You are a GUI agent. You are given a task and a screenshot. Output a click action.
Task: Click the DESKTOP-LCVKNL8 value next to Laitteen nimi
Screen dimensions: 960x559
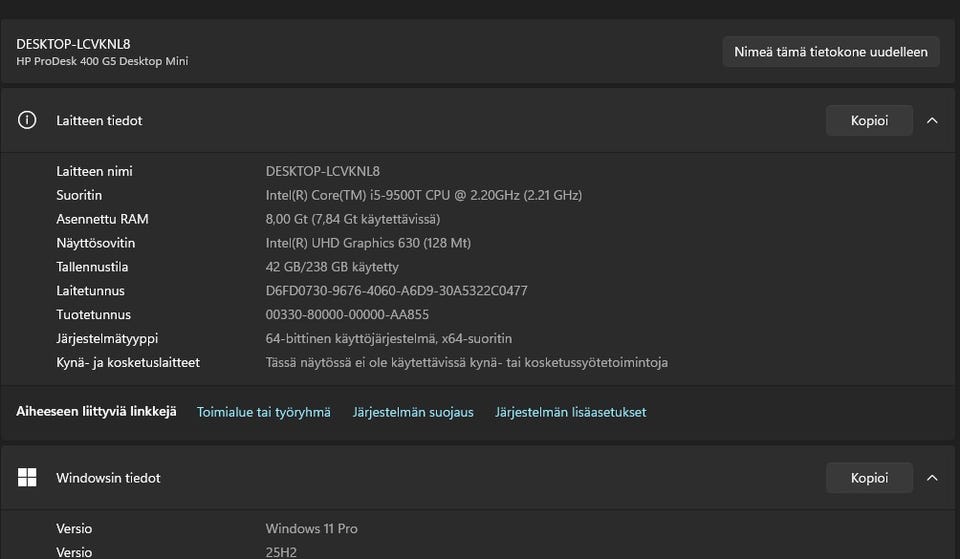[x=323, y=171]
